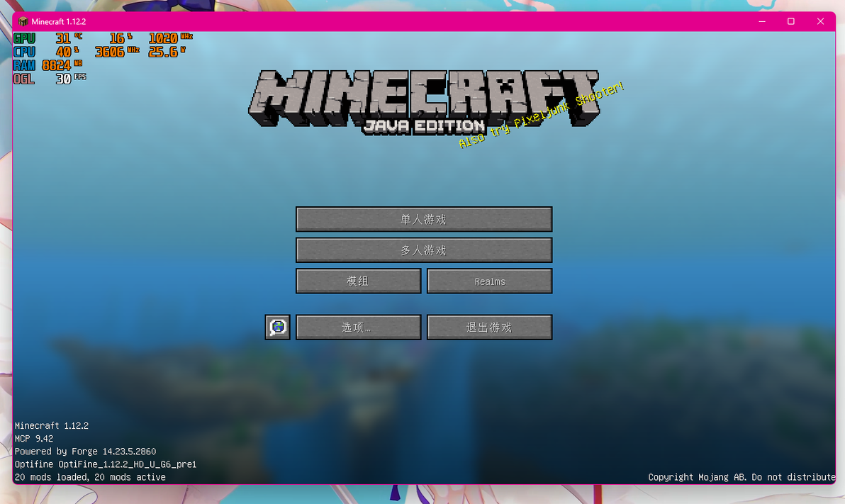This screenshot has width=845, height=504.
Task: Click the MCP 9.42 text
Action: click(x=34, y=438)
